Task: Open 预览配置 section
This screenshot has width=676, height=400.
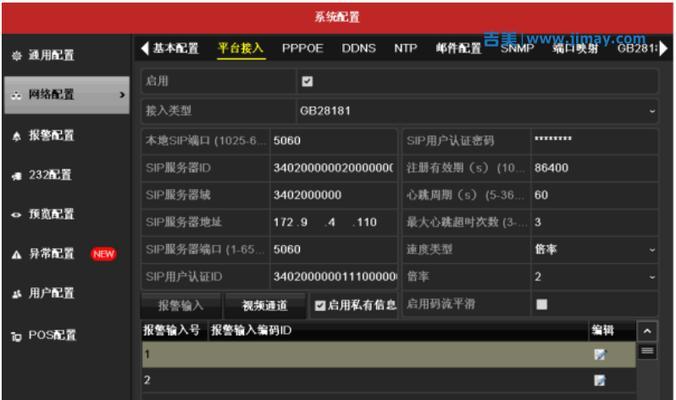Action: tap(51, 214)
